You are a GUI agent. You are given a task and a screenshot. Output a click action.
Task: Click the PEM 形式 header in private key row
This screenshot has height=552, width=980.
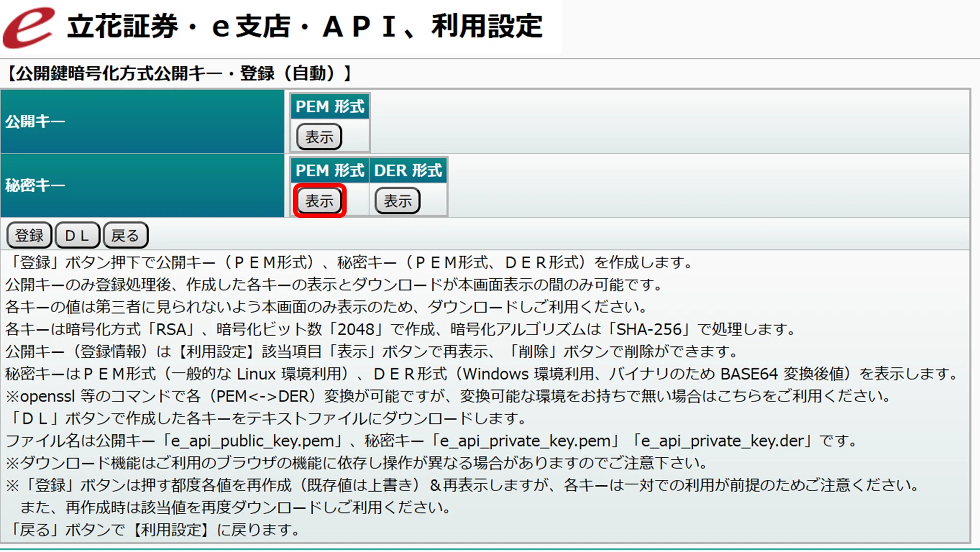coord(330,170)
